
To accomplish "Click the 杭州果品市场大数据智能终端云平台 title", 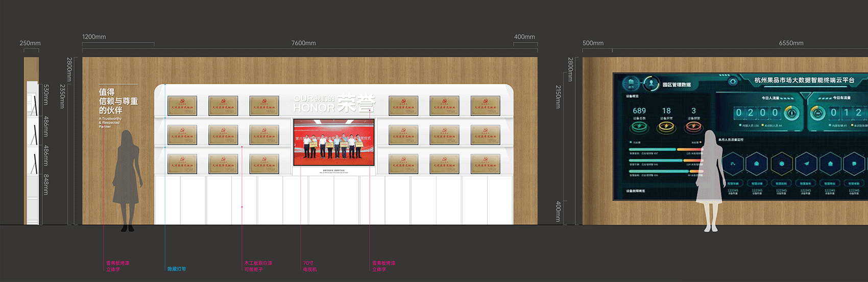I will pyautogui.click(x=804, y=80).
